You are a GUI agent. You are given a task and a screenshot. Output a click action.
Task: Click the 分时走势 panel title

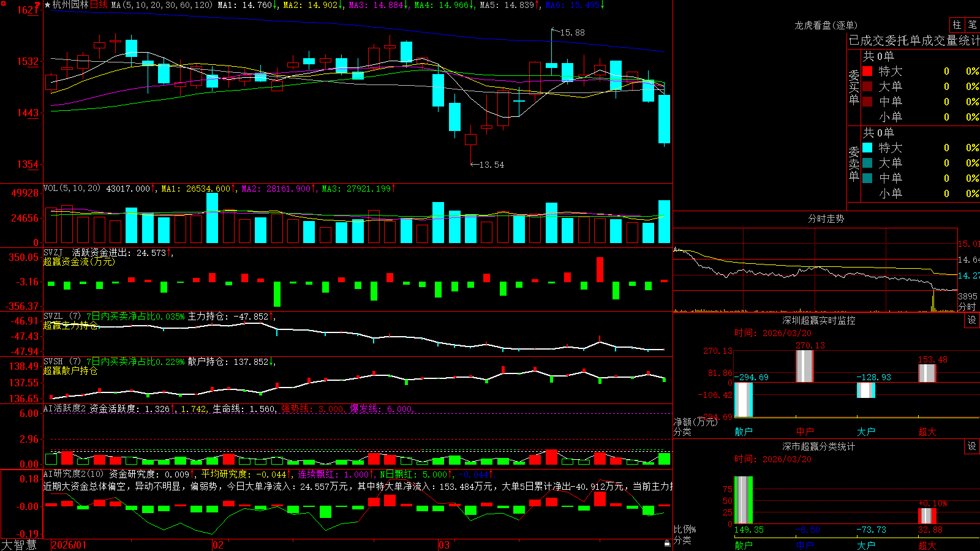[x=826, y=219]
